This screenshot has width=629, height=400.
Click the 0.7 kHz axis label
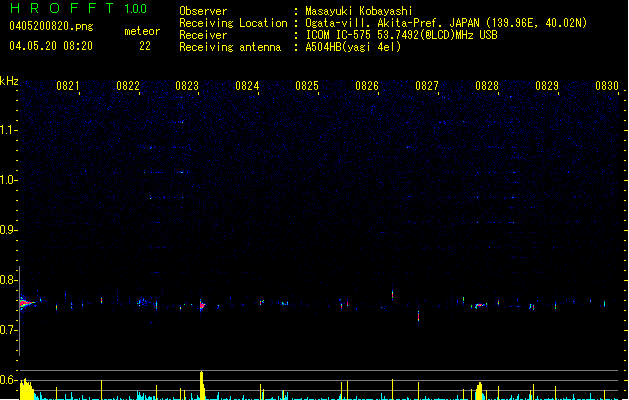pos(9,330)
